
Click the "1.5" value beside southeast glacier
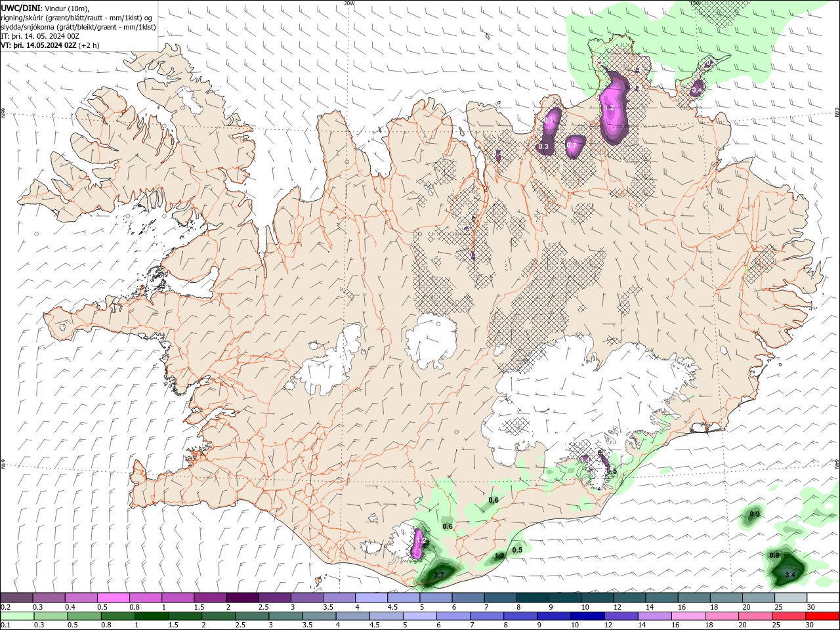coord(612,471)
